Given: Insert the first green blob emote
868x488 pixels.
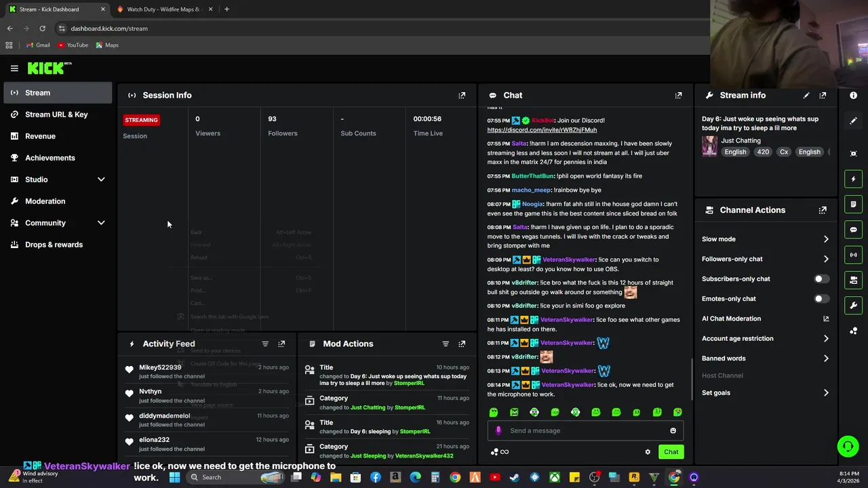Looking at the screenshot, I should point(494,412).
